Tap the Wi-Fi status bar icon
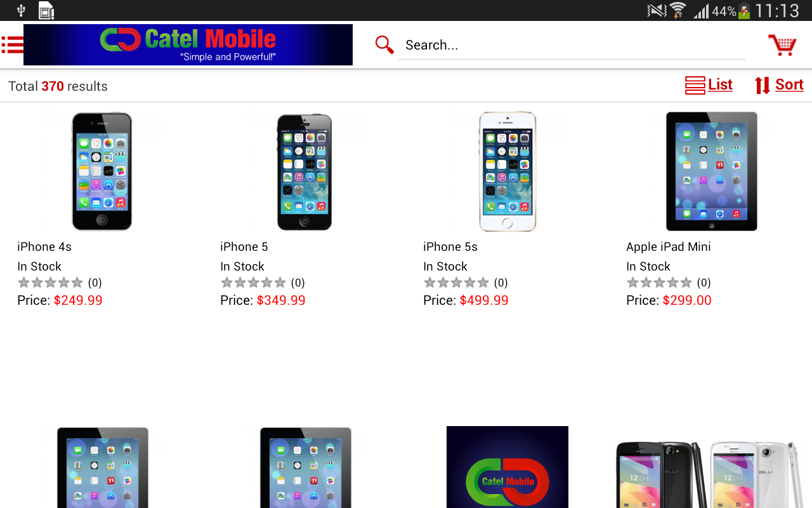The height and width of the screenshot is (508, 812). point(678,11)
